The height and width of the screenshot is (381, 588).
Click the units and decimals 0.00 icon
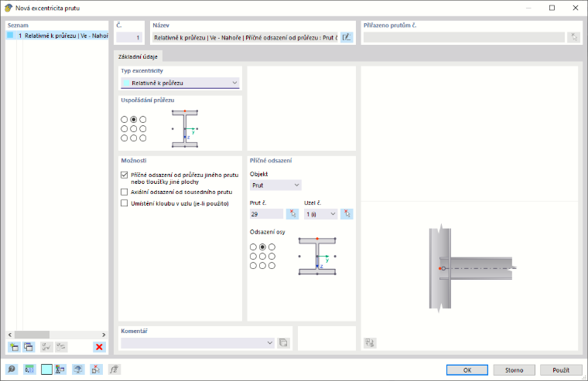(x=29, y=369)
